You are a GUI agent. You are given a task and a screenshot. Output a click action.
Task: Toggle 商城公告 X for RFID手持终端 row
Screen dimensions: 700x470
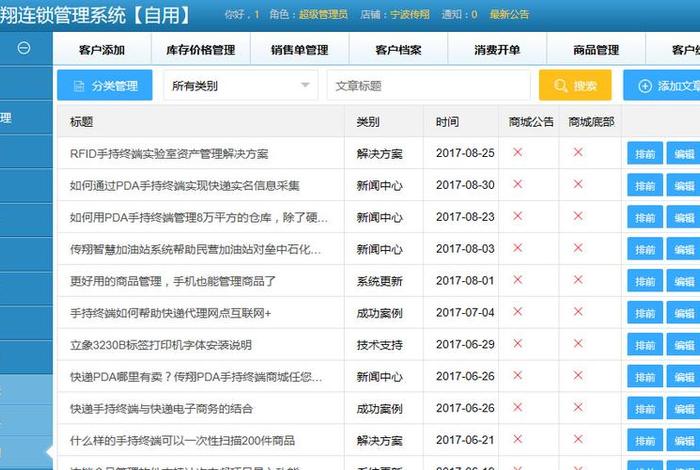[517, 152]
